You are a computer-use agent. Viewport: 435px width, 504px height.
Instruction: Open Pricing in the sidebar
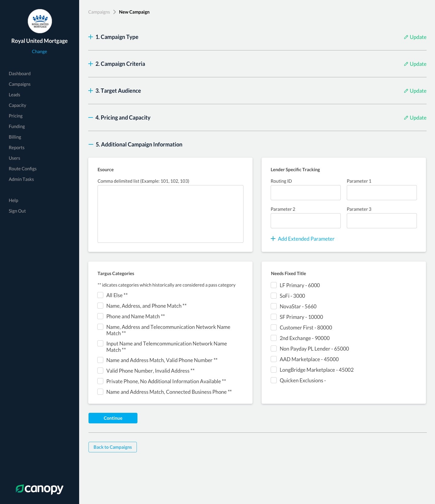pos(16,116)
